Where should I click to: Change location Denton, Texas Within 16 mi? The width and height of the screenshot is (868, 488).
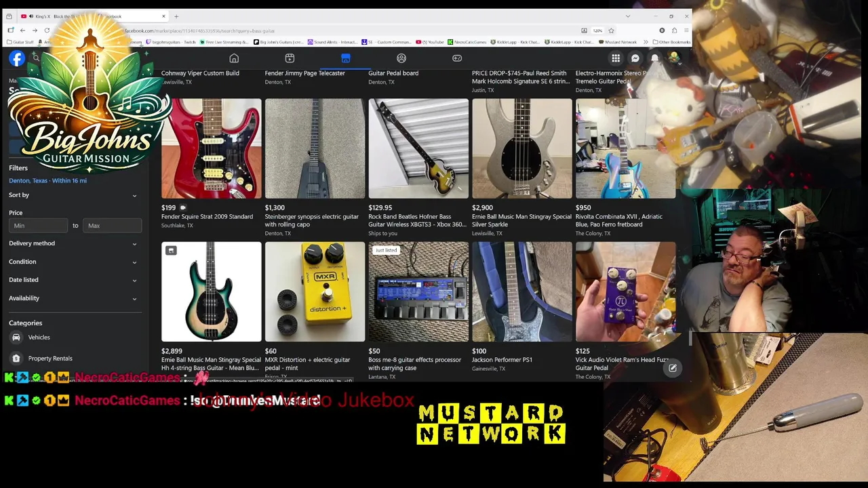[x=47, y=181]
